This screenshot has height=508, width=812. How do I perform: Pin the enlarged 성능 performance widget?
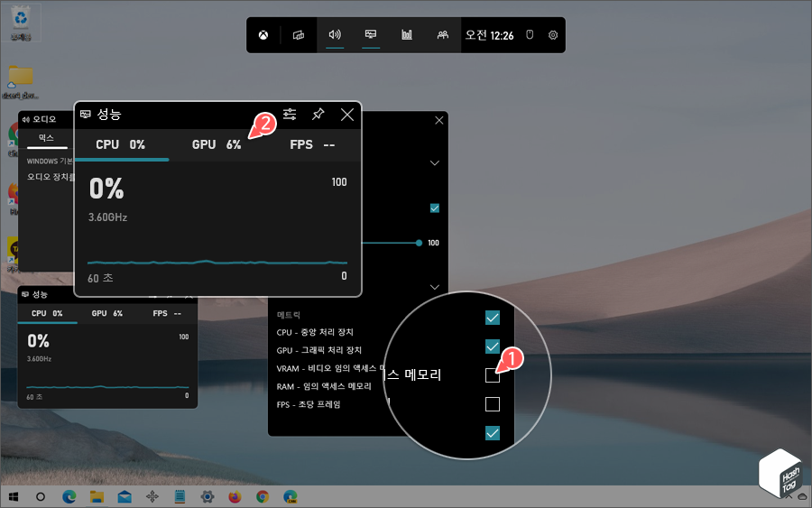318,115
